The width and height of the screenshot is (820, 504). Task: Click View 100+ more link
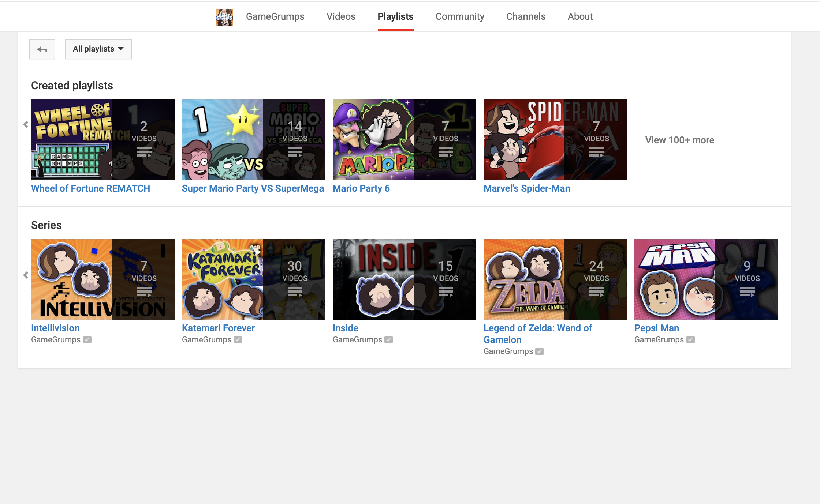680,140
